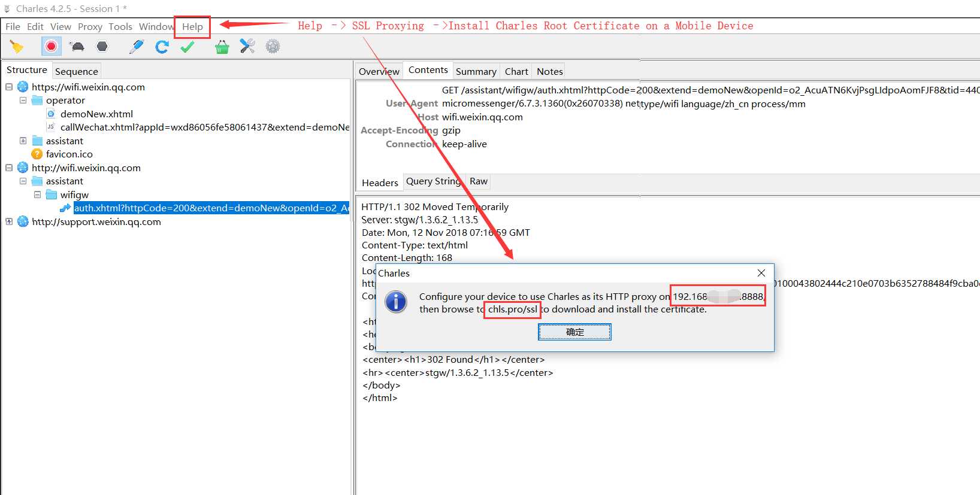Click the green basket icon in the toolbar
This screenshot has height=495, width=980.
pos(222,47)
